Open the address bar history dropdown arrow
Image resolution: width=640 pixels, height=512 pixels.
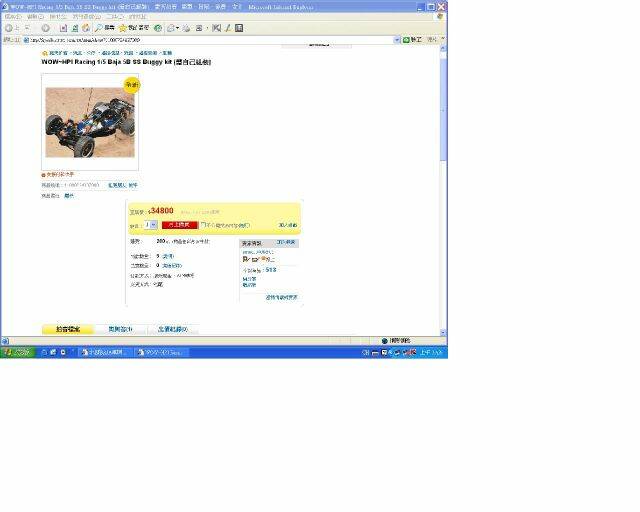397,40
